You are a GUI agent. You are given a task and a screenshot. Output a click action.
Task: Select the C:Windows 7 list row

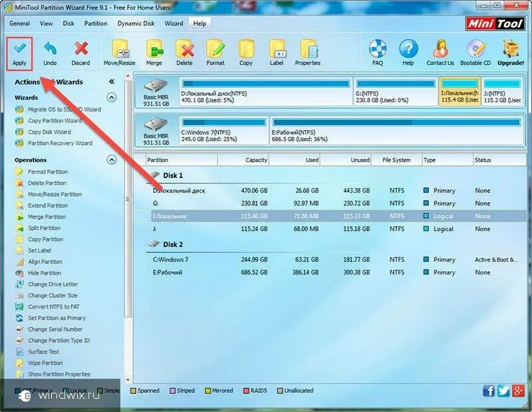pyautogui.click(x=338, y=260)
